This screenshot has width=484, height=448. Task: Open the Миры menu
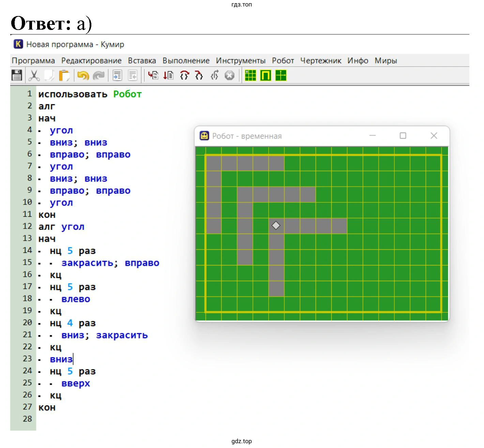[385, 61]
